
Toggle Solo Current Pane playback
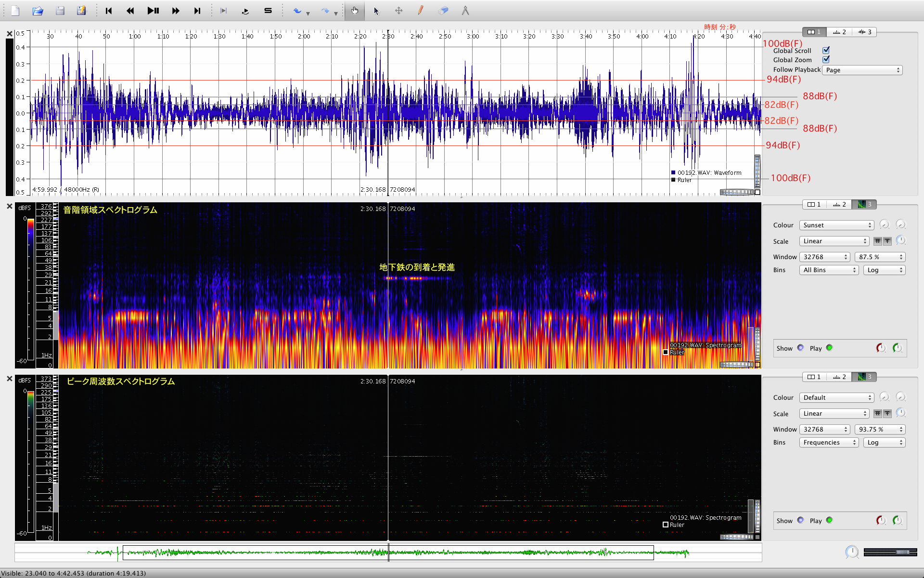[268, 11]
